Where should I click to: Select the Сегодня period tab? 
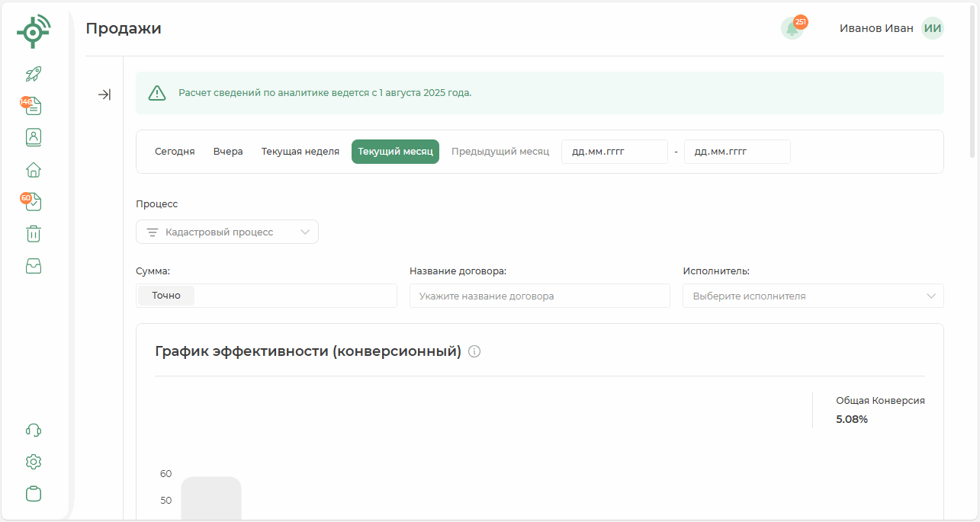pyautogui.click(x=175, y=152)
